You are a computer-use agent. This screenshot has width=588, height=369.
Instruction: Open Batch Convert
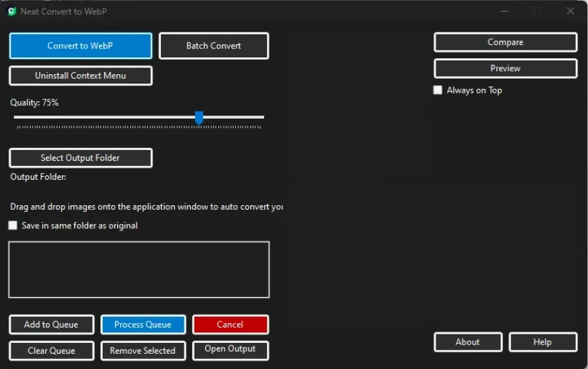click(x=214, y=46)
